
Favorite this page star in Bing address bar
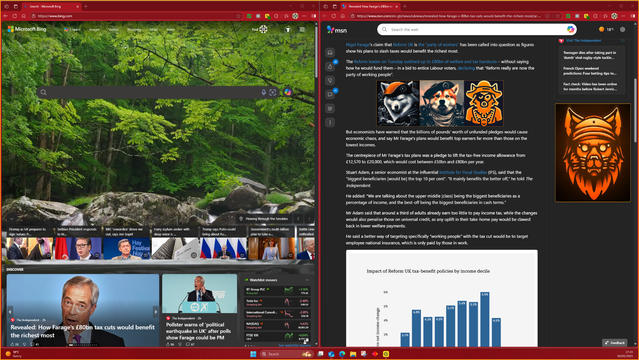click(239, 16)
